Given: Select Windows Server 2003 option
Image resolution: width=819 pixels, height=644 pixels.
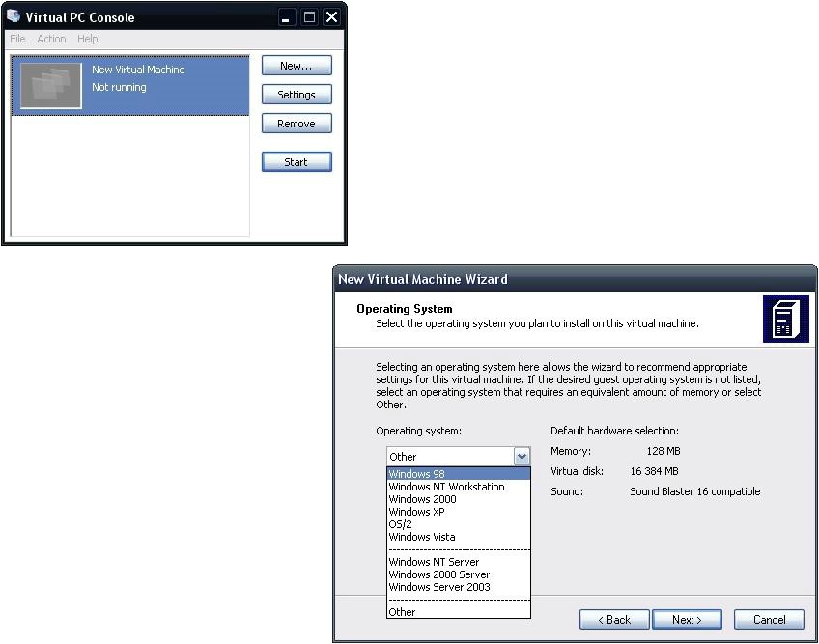Looking at the screenshot, I should coord(459,586).
